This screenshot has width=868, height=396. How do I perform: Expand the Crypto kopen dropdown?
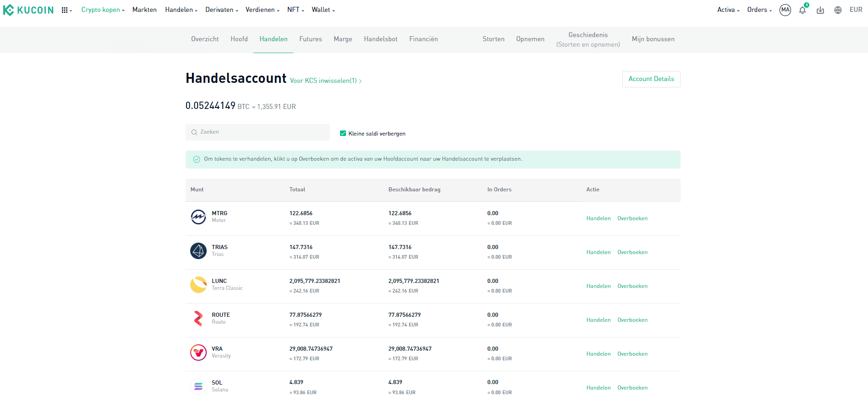click(103, 10)
